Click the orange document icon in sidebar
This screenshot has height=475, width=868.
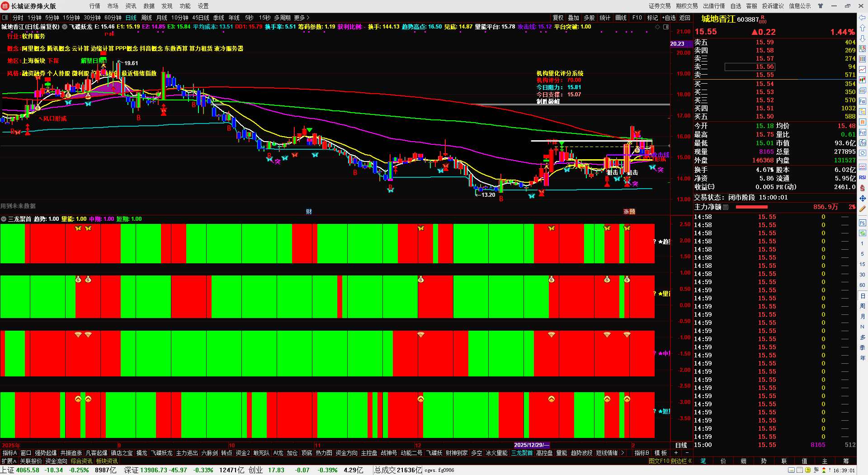(863, 122)
